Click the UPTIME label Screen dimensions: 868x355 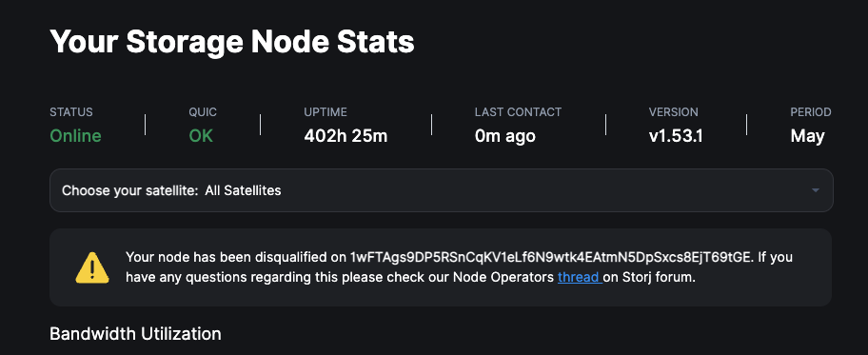[325, 112]
